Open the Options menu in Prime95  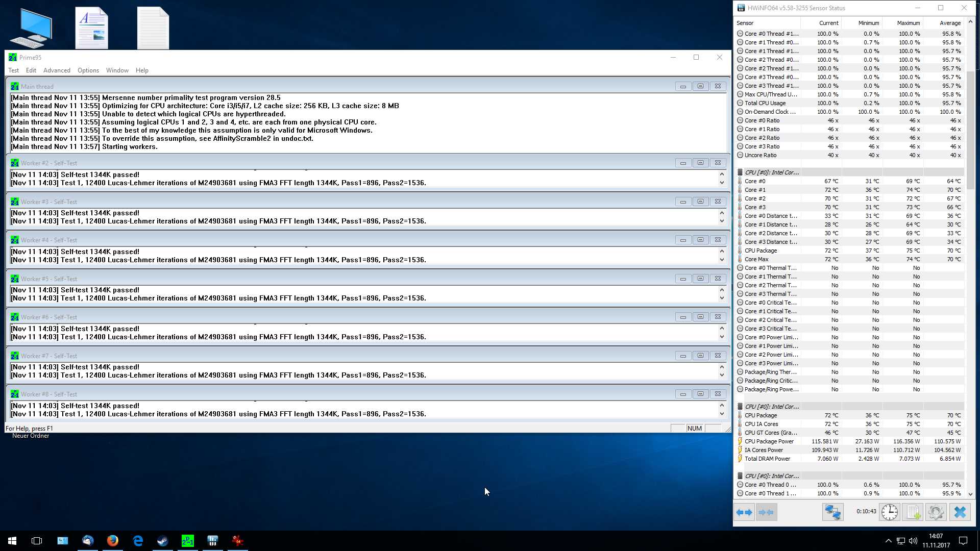pos(88,70)
